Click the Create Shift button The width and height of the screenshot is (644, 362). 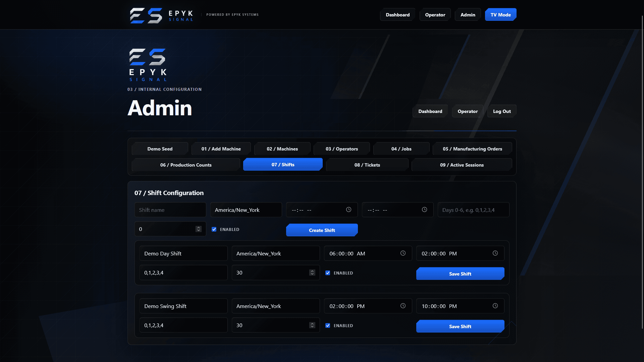tap(322, 230)
